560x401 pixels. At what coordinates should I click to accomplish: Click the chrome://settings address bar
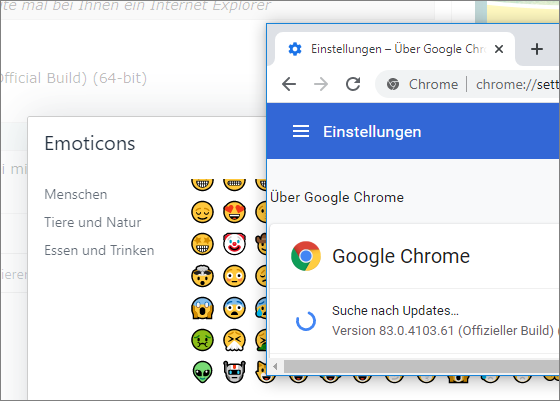coord(517,85)
